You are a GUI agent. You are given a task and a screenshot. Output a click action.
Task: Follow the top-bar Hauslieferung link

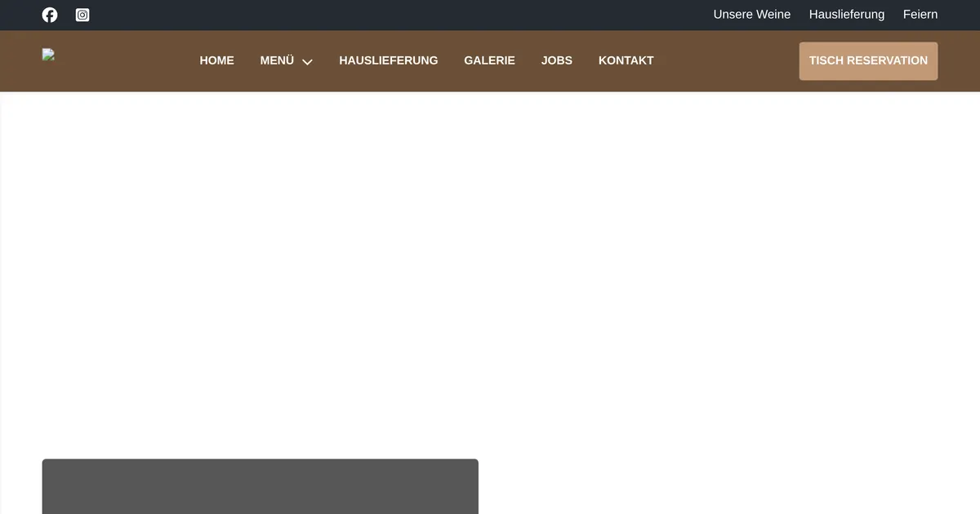point(847,15)
